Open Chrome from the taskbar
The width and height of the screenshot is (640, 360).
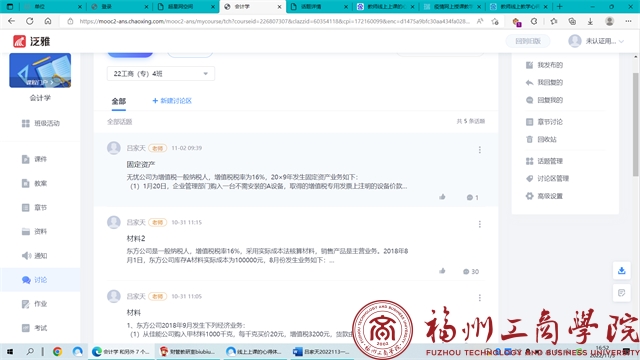coord(57,351)
